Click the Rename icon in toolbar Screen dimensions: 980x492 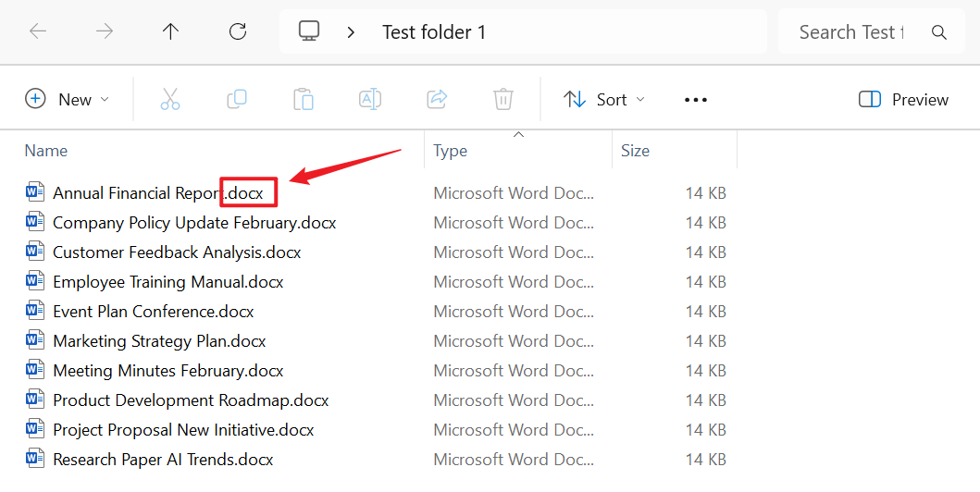[370, 99]
